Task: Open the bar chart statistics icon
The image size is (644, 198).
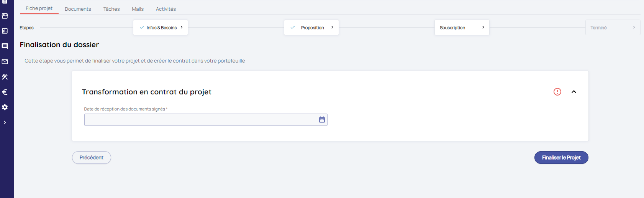Action: (5, 31)
